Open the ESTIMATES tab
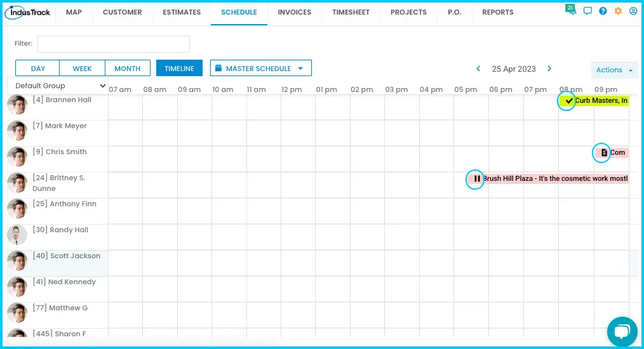 tap(182, 12)
